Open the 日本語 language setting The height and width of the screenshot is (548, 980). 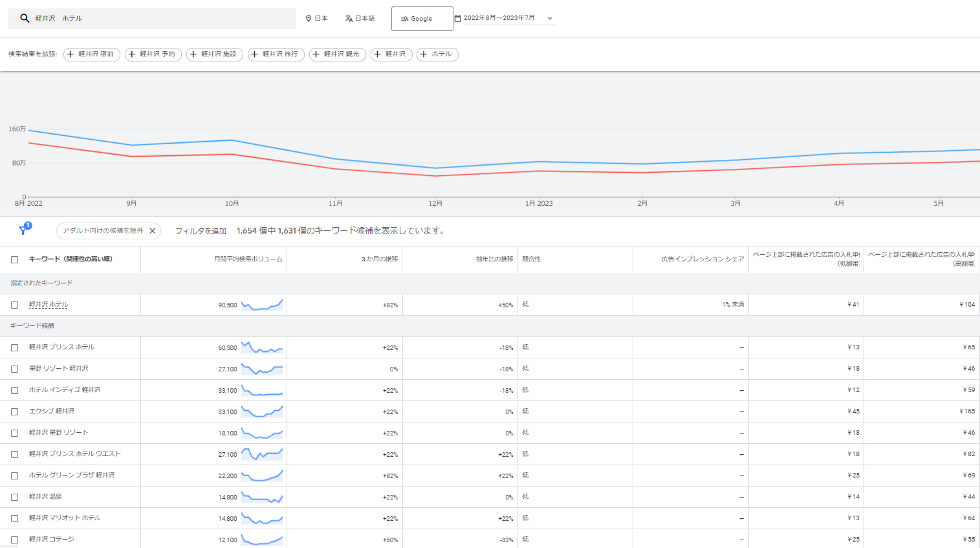(x=360, y=18)
